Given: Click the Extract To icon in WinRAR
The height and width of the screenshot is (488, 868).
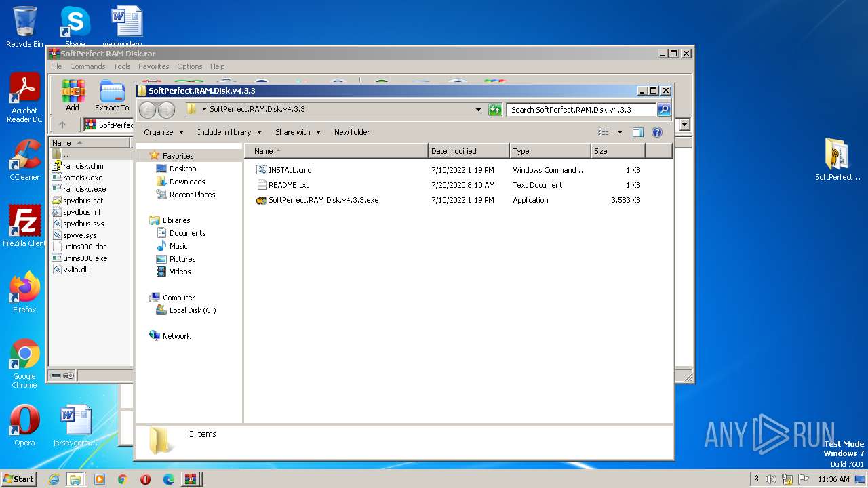Looking at the screenshot, I should 112,96.
